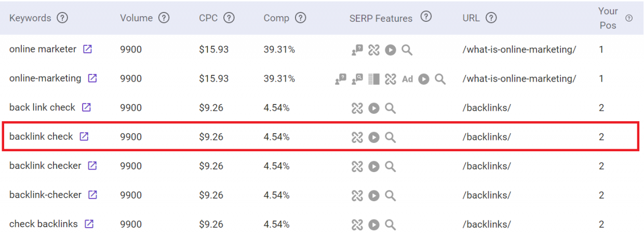Click the check backlinks keyword text

(44, 224)
